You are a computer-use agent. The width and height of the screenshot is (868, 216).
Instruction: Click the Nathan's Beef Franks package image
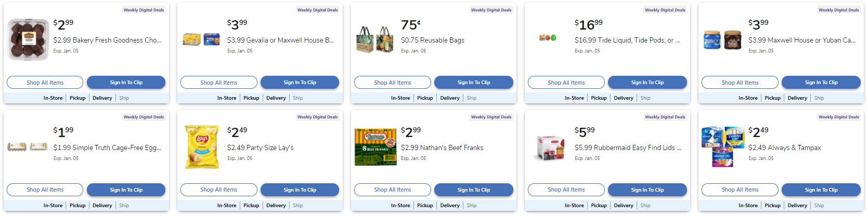coord(375,147)
